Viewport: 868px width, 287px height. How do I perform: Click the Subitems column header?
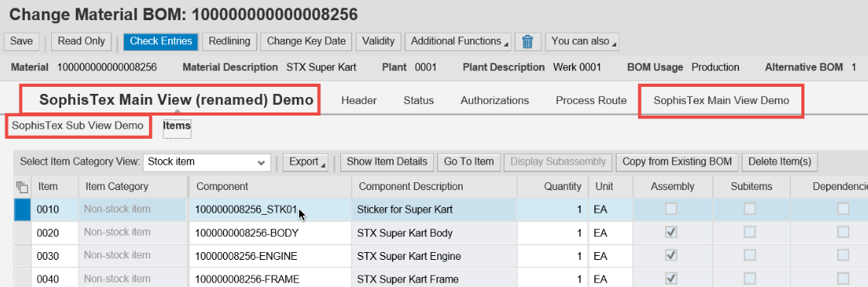coord(751,187)
